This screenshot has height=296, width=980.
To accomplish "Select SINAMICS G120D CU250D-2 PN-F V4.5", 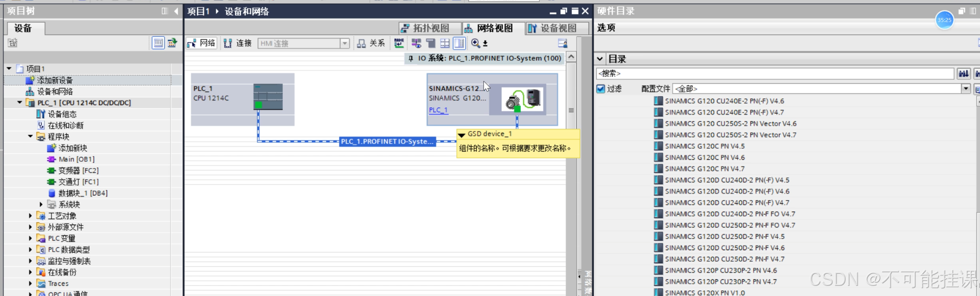I will pyautogui.click(x=724, y=236).
